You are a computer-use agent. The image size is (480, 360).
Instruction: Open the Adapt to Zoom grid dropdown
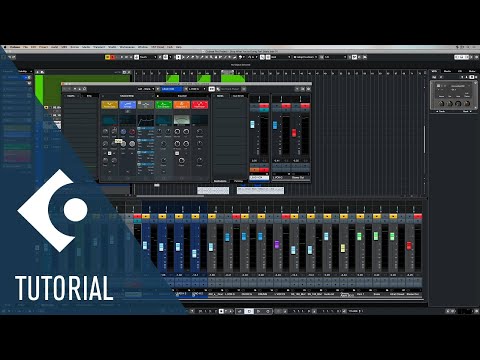click(x=305, y=57)
